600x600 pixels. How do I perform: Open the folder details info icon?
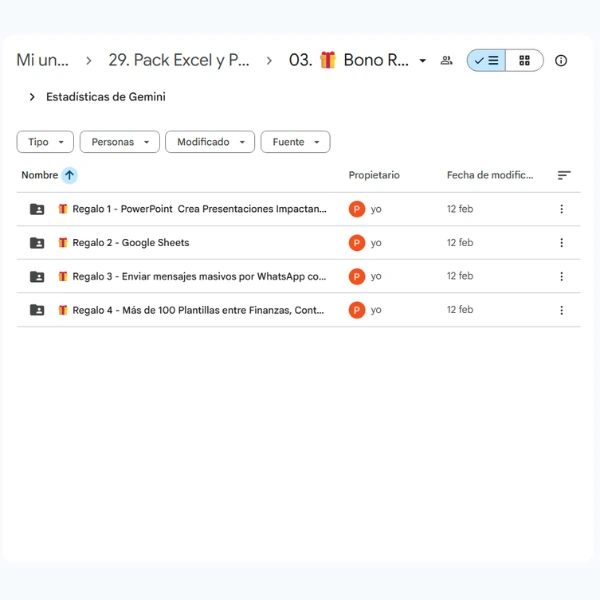(x=561, y=60)
